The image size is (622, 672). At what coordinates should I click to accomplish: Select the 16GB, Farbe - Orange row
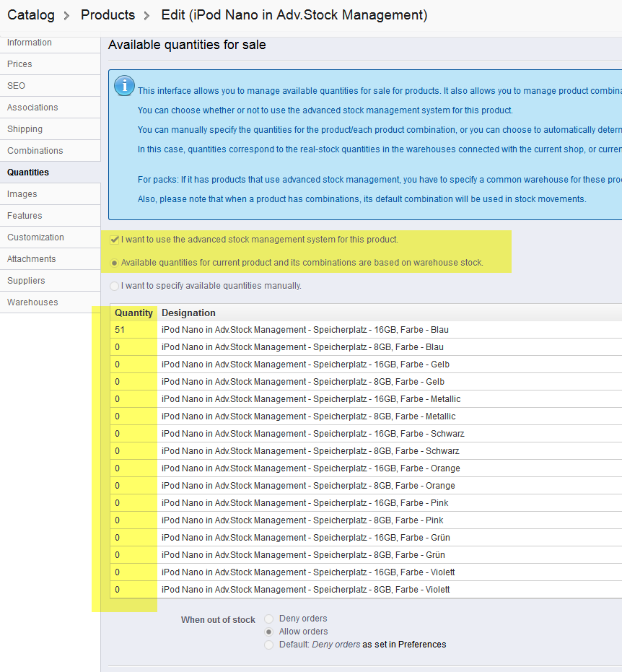click(x=366, y=468)
